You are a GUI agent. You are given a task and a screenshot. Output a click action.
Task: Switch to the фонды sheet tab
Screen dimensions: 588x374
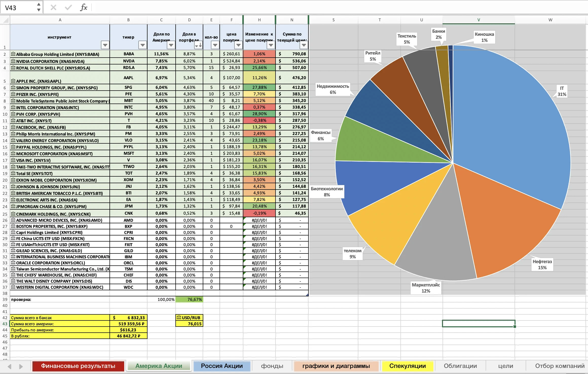click(x=272, y=366)
